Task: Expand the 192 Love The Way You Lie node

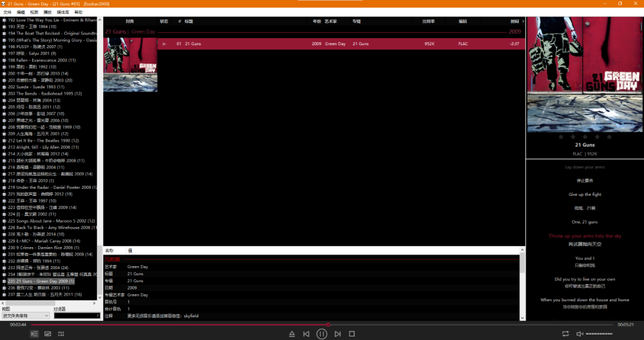Action: tap(4, 20)
